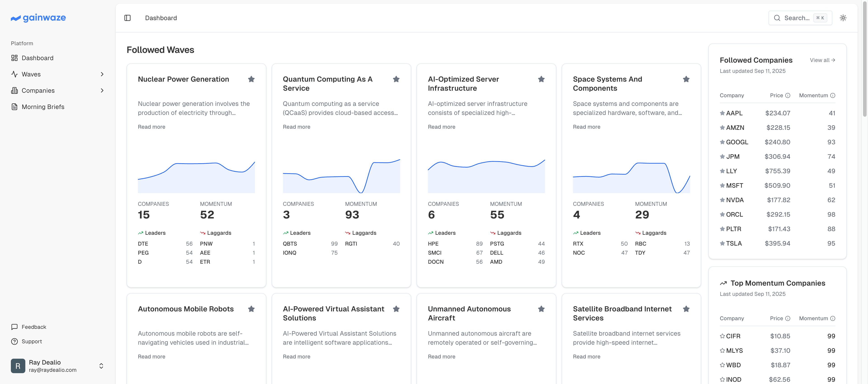The image size is (868, 384).
Task: Select the Morning Briefs document icon
Action: pyautogui.click(x=14, y=107)
